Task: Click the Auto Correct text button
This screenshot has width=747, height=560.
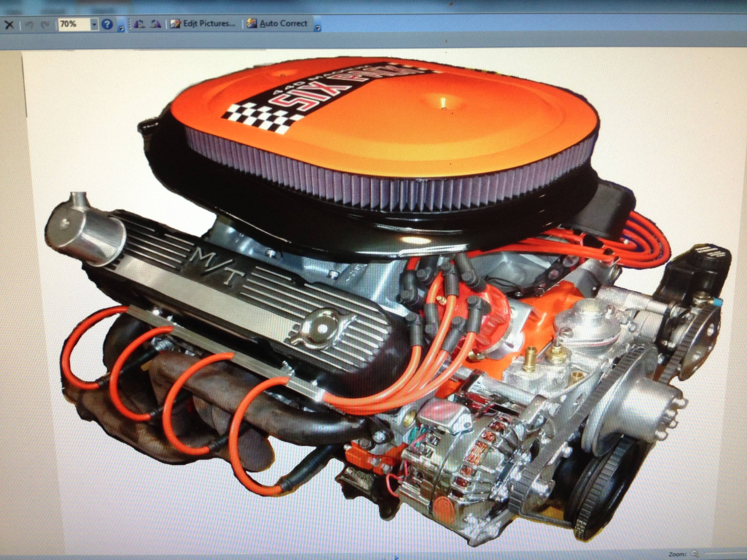Action: pyautogui.click(x=283, y=24)
